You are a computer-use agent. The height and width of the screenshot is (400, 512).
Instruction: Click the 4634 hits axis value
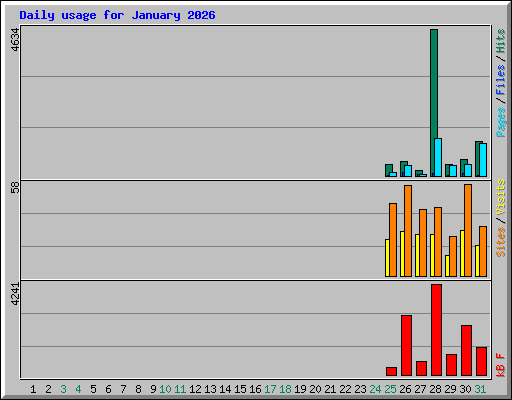[15, 40]
